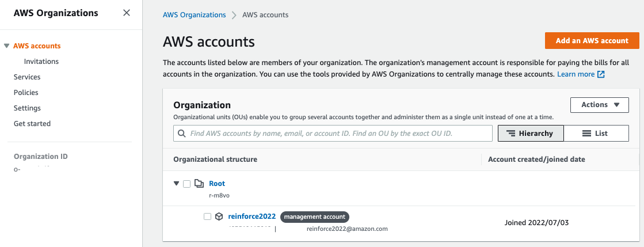Open the reinforce2022 account link

pos(251,216)
